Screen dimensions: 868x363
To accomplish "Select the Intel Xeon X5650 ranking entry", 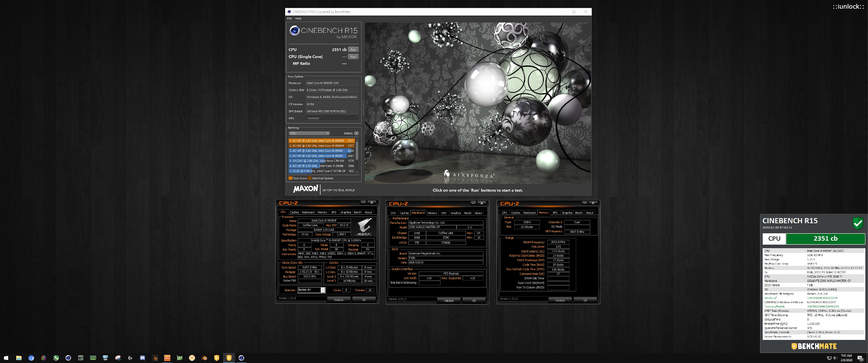I will pyautogui.click(x=321, y=161).
